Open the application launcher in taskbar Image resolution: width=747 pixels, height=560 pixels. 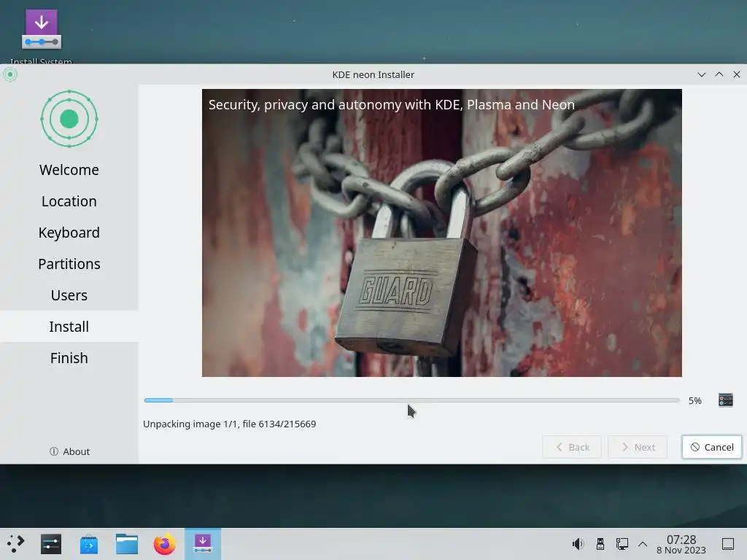tap(16, 543)
